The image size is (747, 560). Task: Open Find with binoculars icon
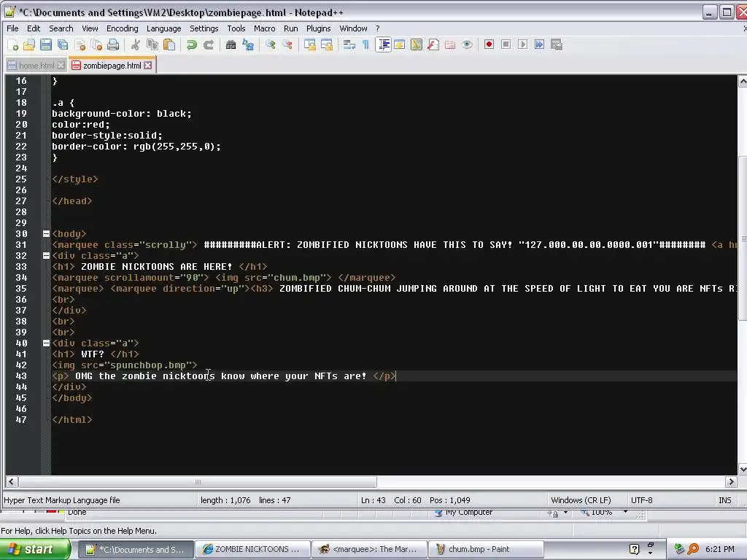(x=231, y=44)
